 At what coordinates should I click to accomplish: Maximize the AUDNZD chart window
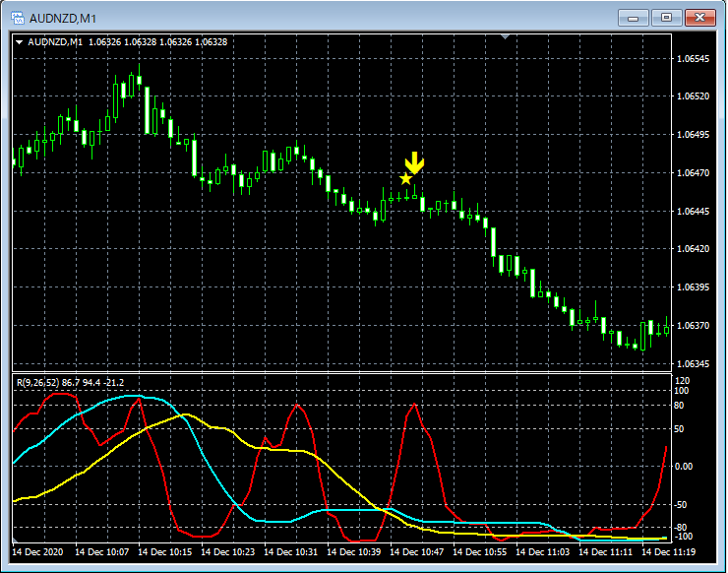666,17
